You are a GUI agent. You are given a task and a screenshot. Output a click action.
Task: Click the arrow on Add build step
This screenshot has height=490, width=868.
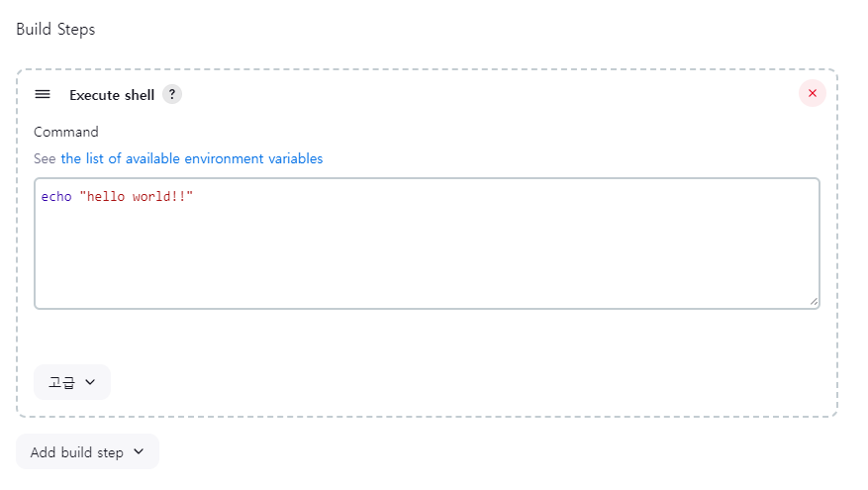(x=139, y=451)
